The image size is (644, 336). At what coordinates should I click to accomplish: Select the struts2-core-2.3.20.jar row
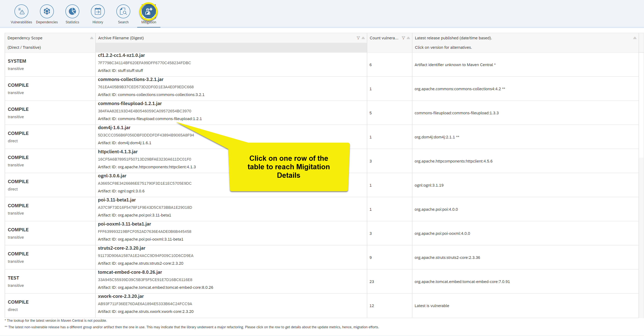coord(122,248)
